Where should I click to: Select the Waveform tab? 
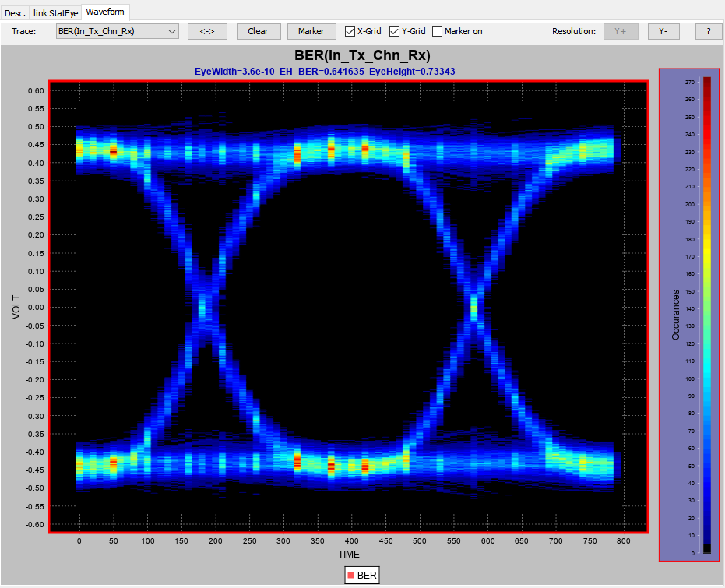point(106,12)
